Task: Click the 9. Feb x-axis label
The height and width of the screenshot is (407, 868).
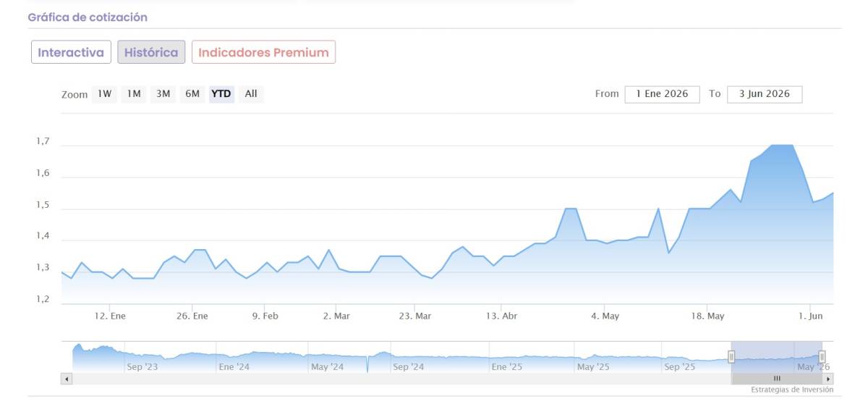Action: tap(265, 316)
